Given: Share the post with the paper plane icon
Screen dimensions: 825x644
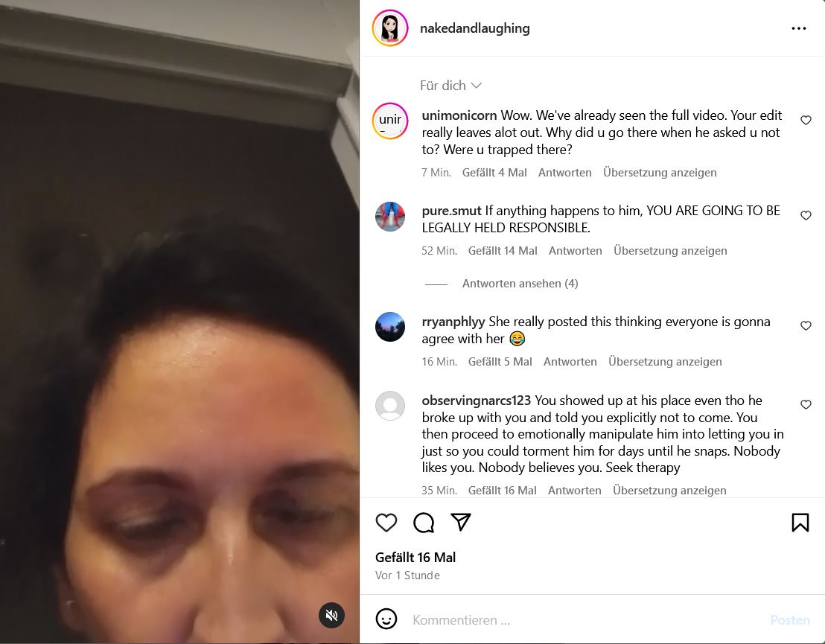Looking at the screenshot, I should [461, 522].
